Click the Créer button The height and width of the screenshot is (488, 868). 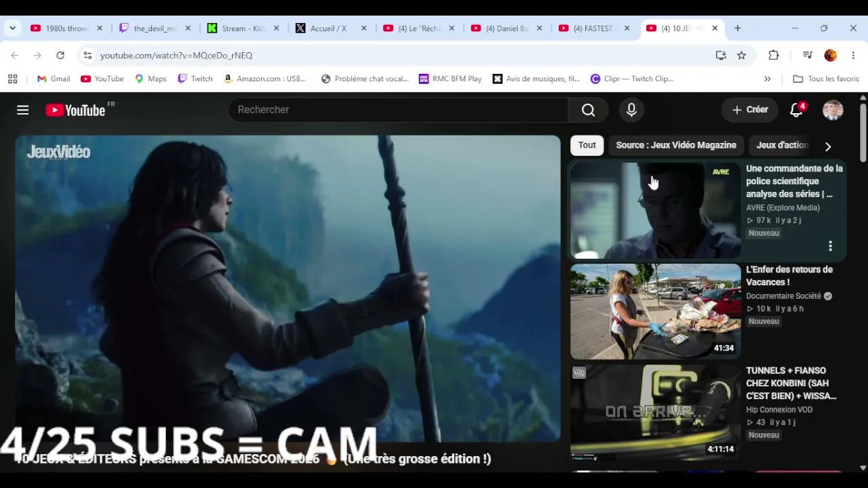click(750, 110)
